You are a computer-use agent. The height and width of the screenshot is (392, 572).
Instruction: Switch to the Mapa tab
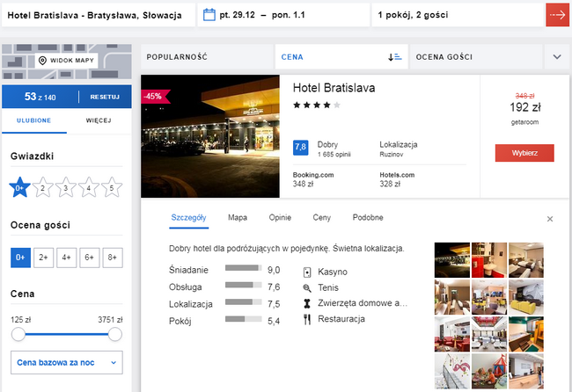pyautogui.click(x=238, y=217)
